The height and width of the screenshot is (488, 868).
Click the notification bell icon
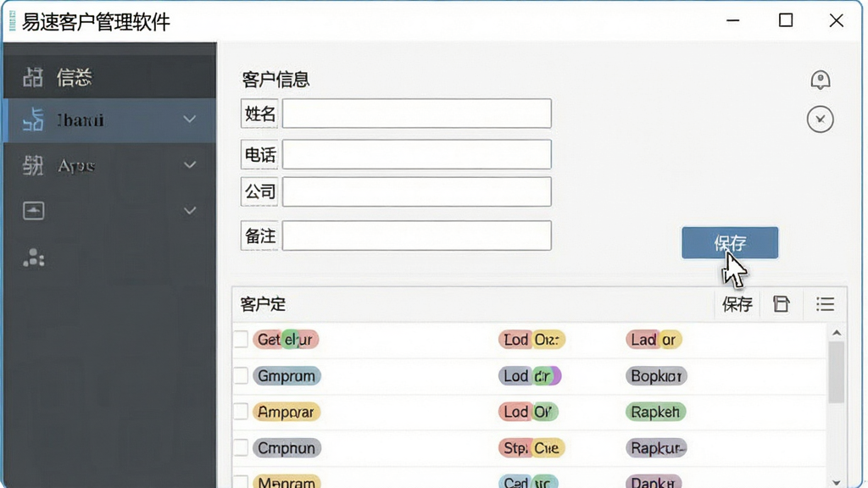pyautogui.click(x=820, y=80)
